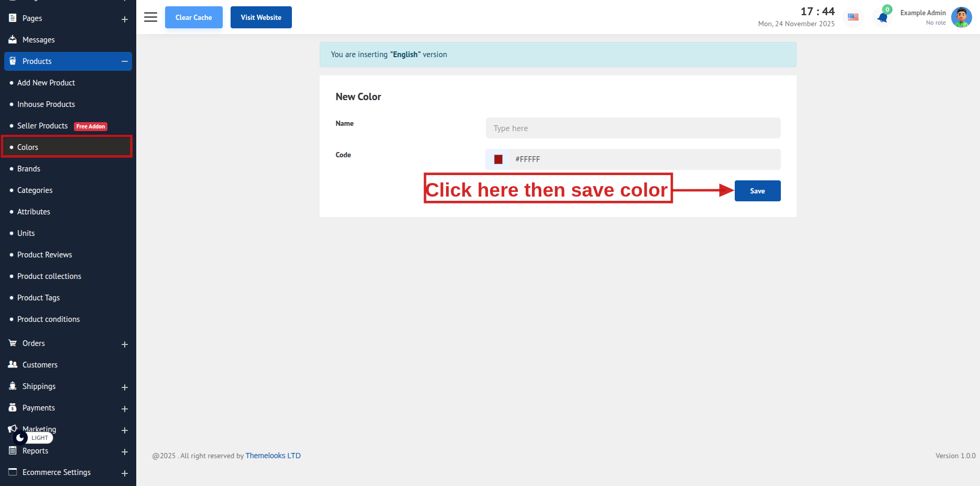Expand the Shippings submenu
The image size is (980, 486).
(125, 387)
